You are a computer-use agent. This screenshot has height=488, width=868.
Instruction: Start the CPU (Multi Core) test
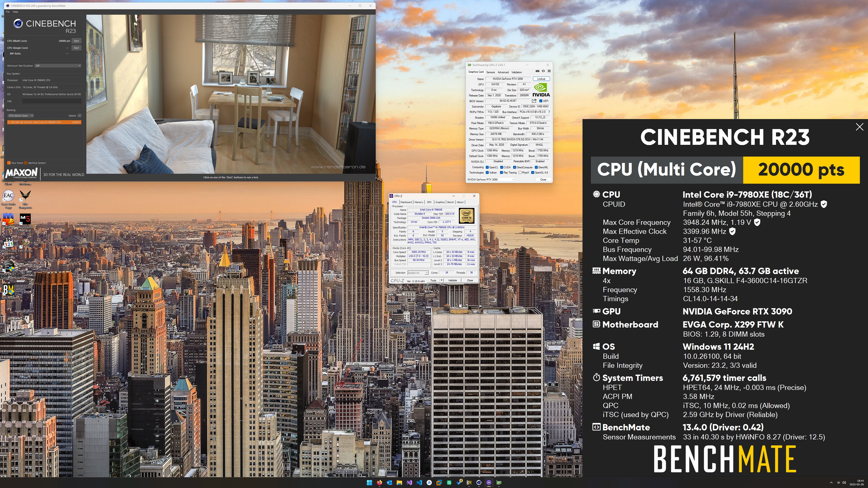[77, 41]
